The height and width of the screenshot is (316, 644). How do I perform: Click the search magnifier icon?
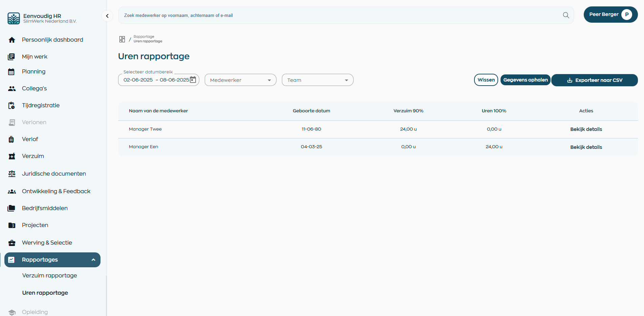click(566, 15)
